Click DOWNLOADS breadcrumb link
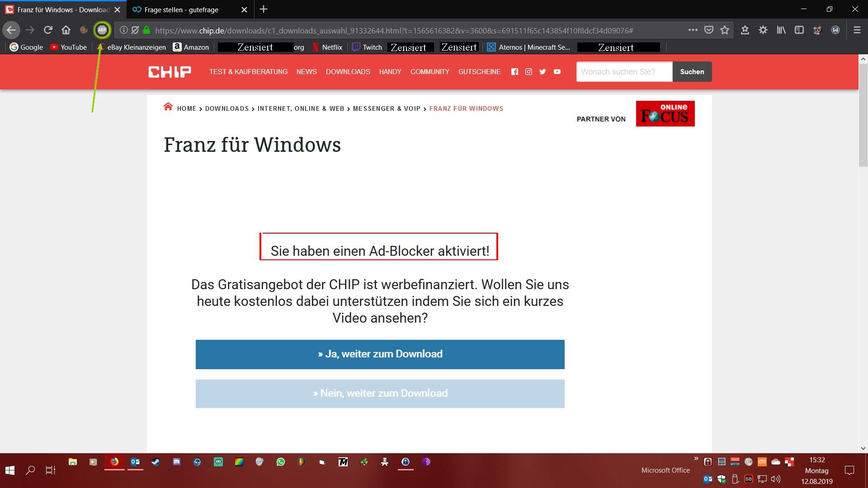The width and height of the screenshot is (868, 488). click(227, 108)
